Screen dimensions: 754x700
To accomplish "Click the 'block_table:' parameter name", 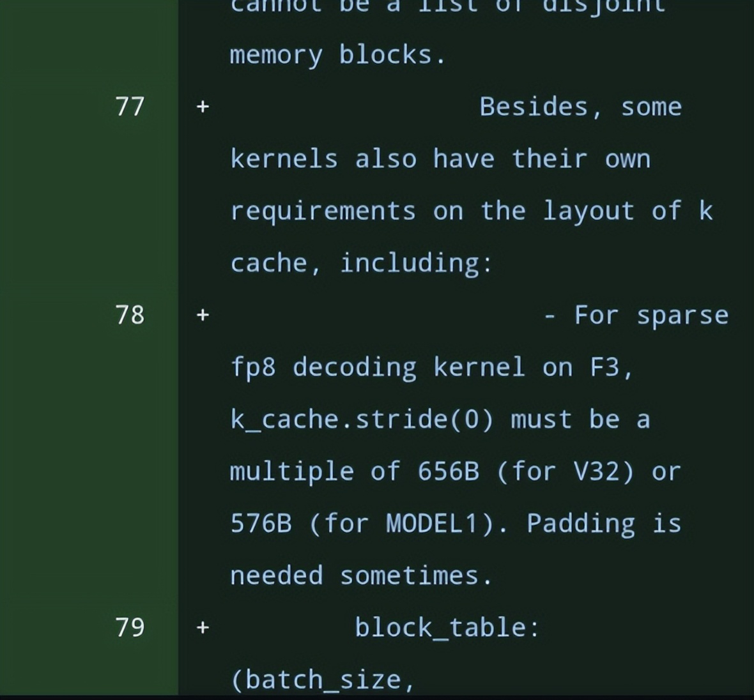I will click(447, 628).
